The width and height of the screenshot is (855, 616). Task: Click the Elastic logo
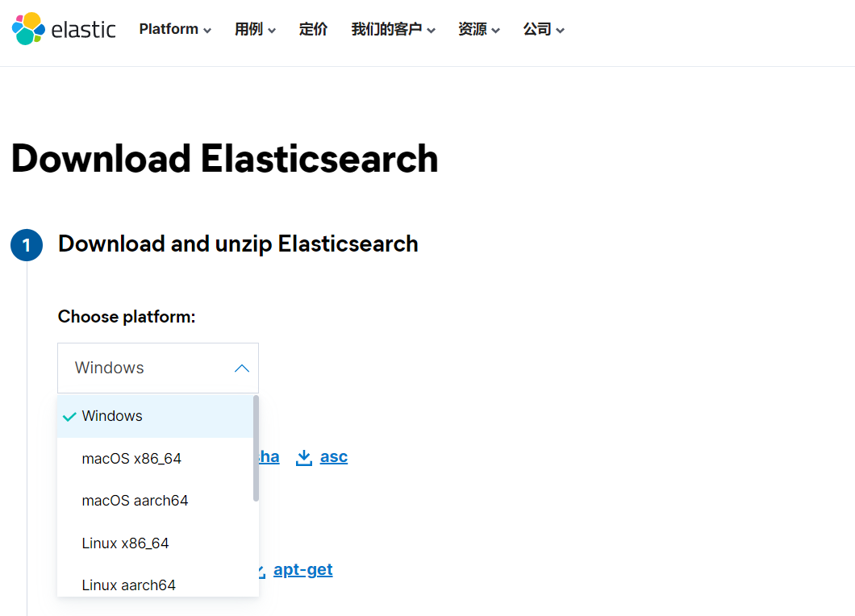click(x=62, y=28)
